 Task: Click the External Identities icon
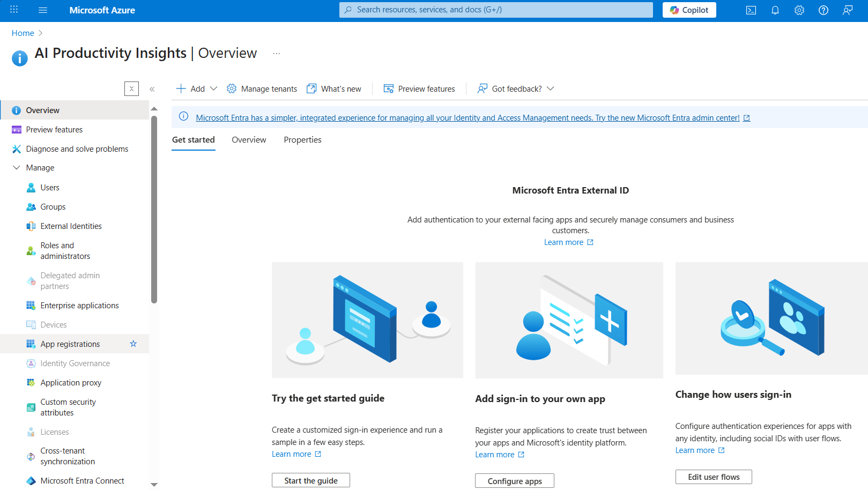[x=31, y=226]
